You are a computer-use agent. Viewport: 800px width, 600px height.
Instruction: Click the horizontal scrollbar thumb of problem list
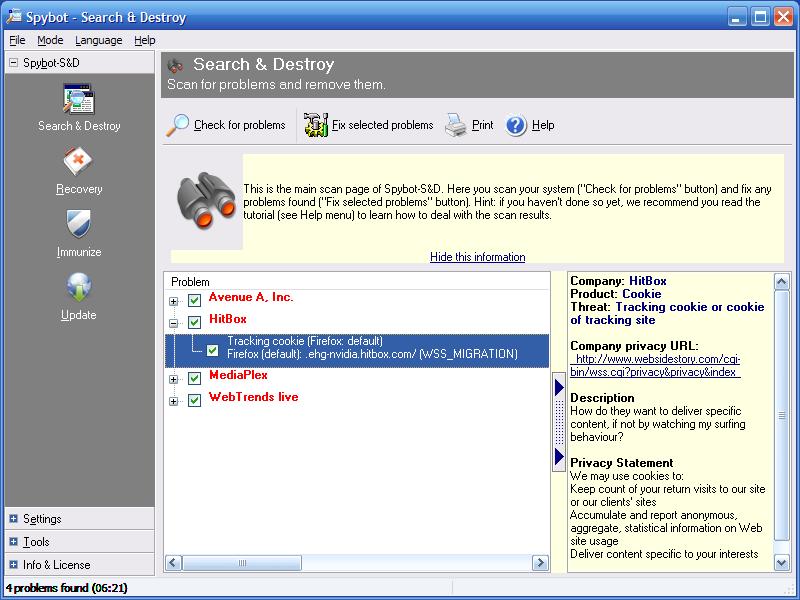tap(242, 563)
